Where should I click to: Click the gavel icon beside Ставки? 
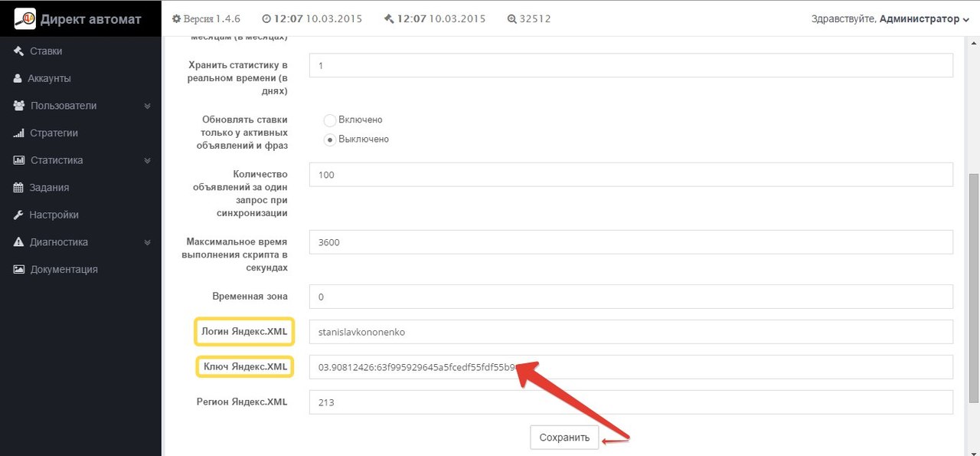[18, 51]
